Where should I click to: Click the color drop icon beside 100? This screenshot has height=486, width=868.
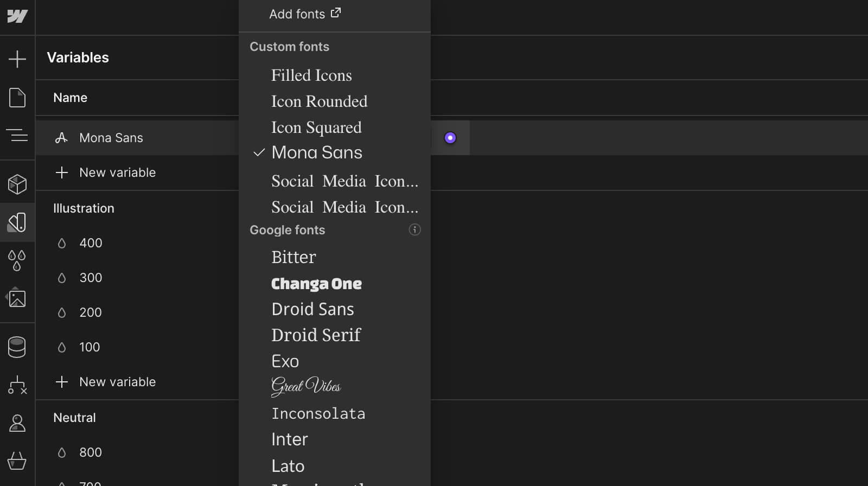pyautogui.click(x=62, y=347)
